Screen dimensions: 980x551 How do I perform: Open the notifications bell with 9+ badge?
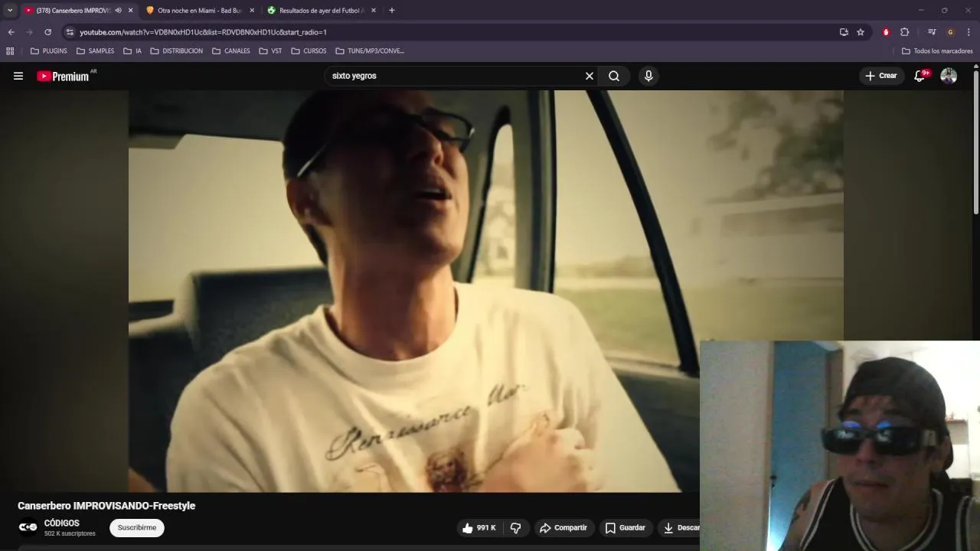pos(921,76)
